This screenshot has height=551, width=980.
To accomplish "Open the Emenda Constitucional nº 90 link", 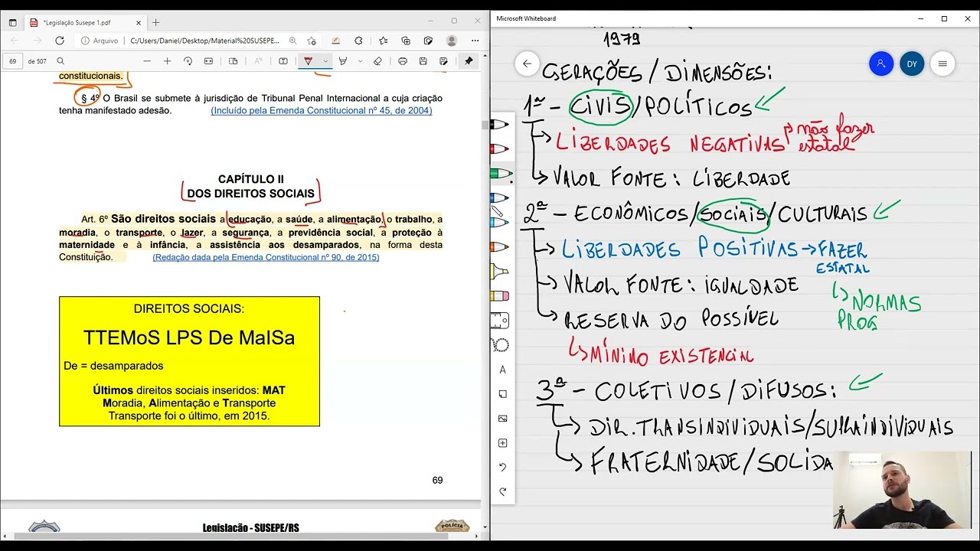I will tap(266, 257).
